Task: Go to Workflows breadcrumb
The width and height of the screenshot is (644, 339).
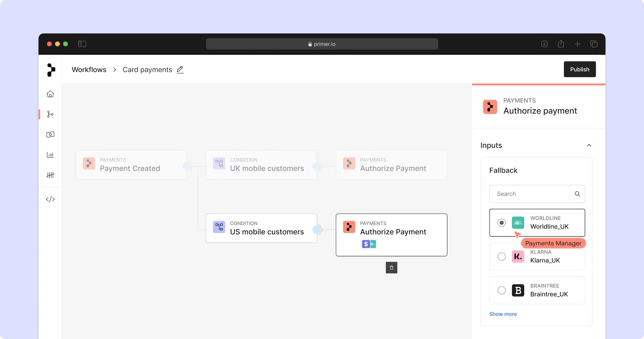Action: point(89,70)
